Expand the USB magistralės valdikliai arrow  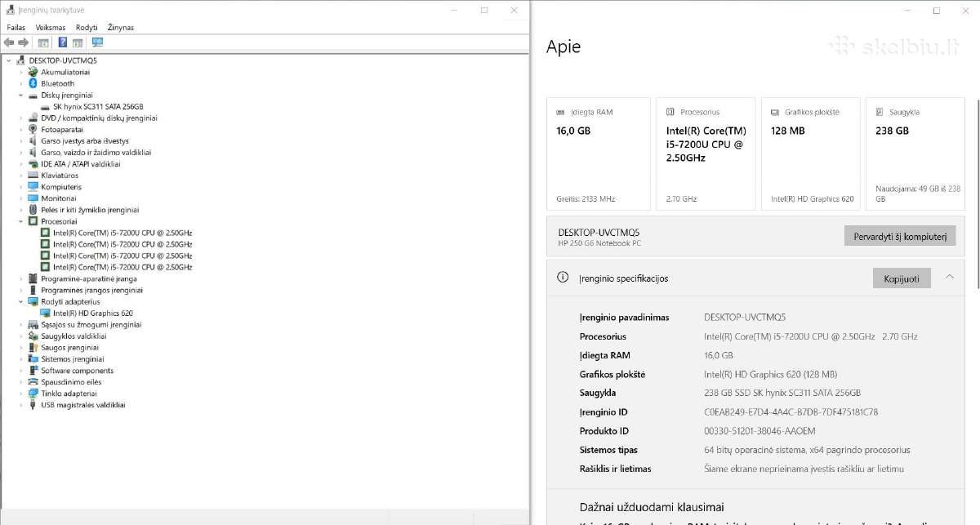coord(21,404)
